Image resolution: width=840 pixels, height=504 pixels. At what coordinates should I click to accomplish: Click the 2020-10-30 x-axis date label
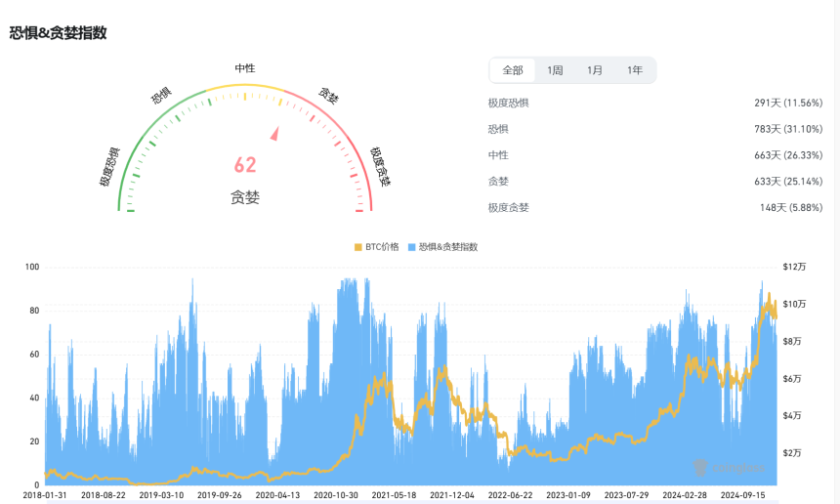click(336, 495)
